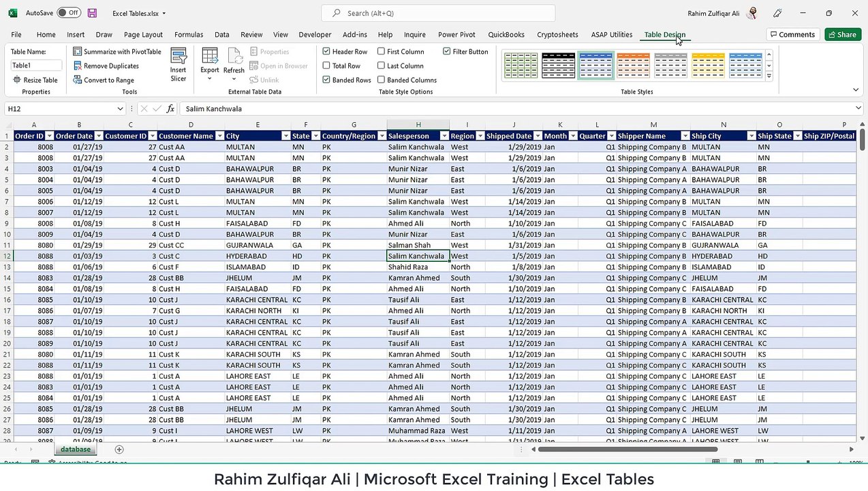
Task: Open City column filter dropdown
Action: point(285,136)
